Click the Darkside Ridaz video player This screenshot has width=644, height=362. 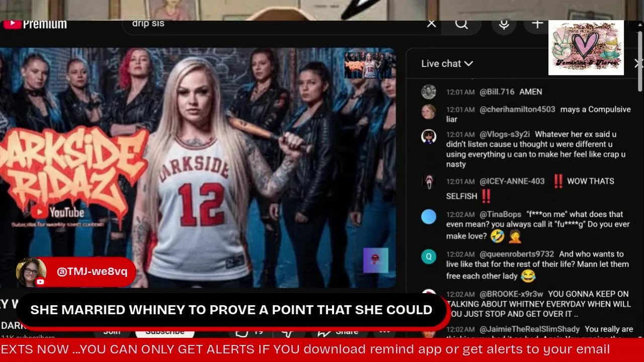coord(197,168)
